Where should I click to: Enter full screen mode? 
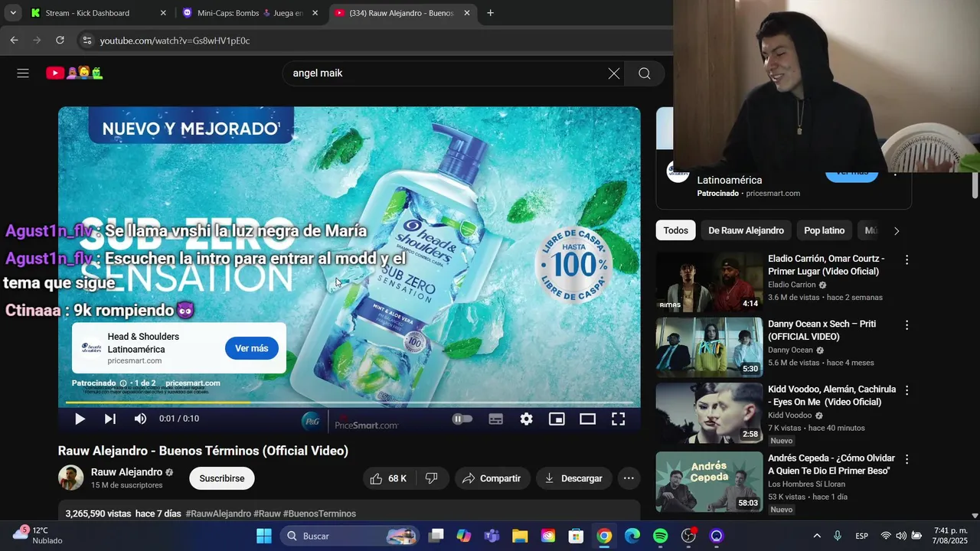pyautogui.click(x=618, y=419)
